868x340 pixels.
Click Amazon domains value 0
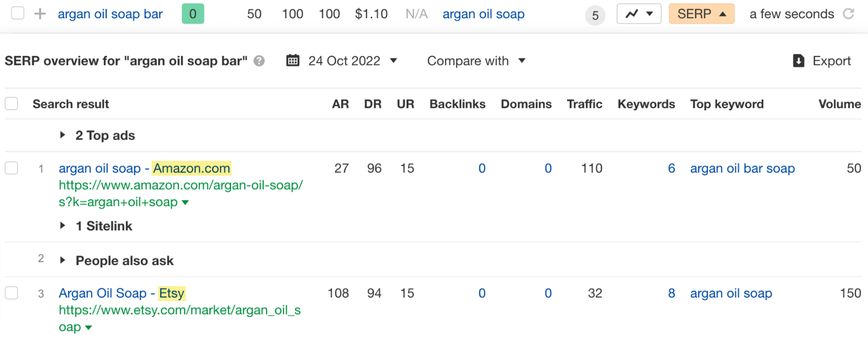(x=548, y=168)
